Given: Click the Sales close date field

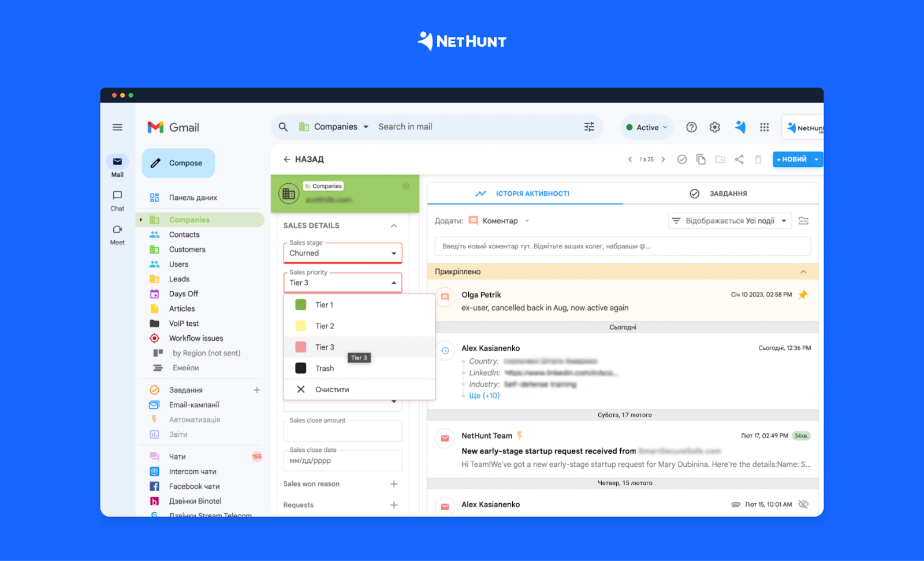Looking at the screenshot, I should pos(342,460).
